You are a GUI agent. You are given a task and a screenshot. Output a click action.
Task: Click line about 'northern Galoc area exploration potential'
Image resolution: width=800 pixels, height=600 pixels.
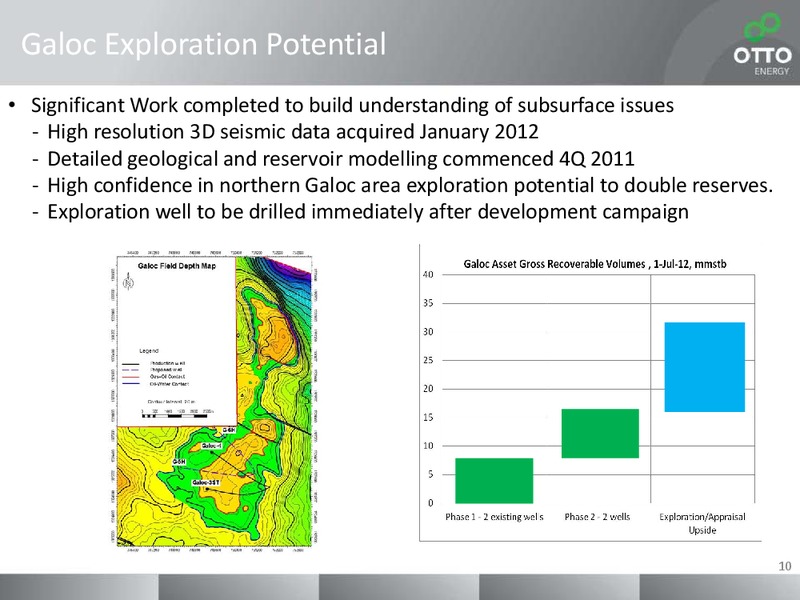pyautogui.click(x=410, y=185)
